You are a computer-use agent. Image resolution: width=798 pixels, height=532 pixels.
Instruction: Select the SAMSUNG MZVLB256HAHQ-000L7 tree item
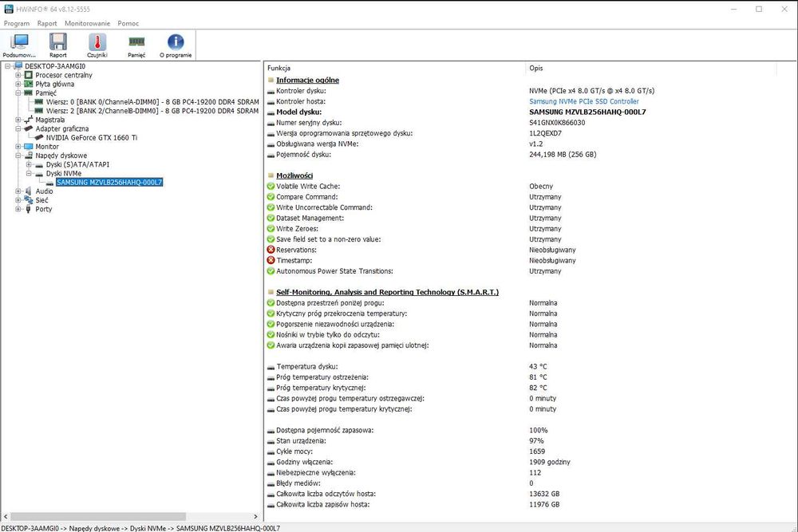109,182
